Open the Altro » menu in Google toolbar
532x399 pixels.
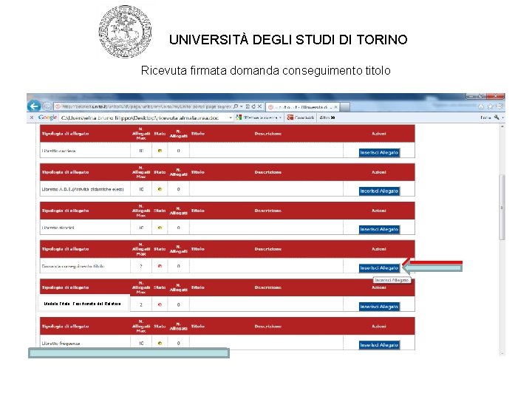[327, 117]
